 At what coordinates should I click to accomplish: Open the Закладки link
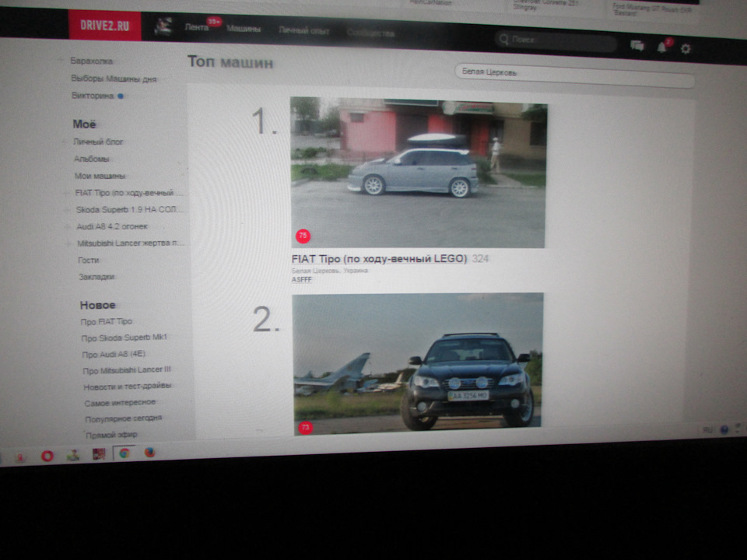[x=96, y=277]
